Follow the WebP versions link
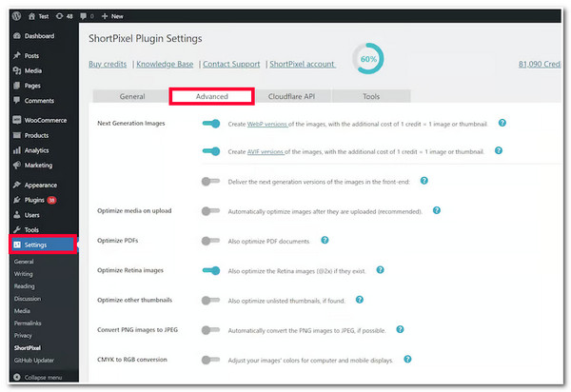Image resolution: width=571 pixels, height=392 pixels. [x=267, y=124]
